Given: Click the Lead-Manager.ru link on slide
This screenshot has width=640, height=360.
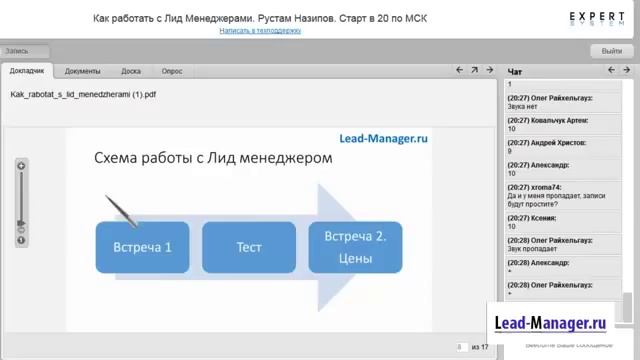Looking at the screenshot, I should tap(383, 138).
